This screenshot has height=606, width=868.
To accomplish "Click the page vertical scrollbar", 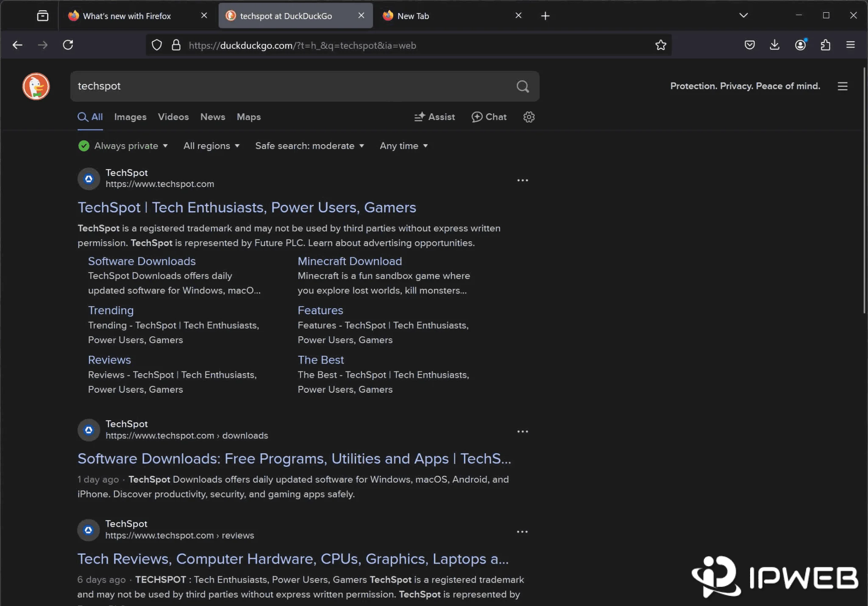I will pos(865,191).
